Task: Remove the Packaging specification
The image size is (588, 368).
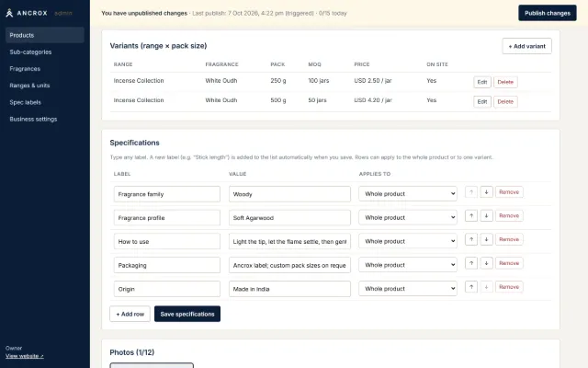Action: pyautogui.click(x=509, y=263)
